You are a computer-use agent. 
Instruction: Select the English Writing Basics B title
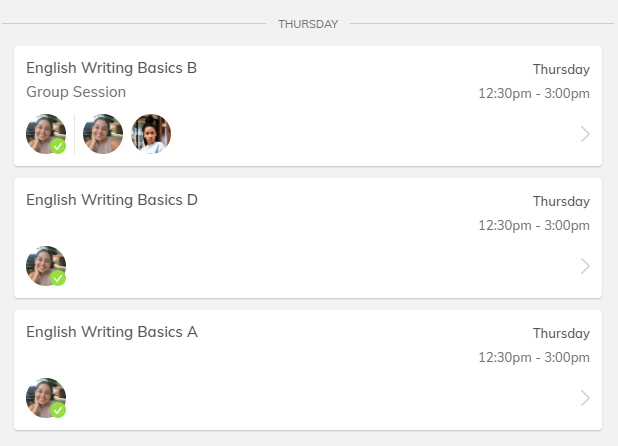pyautogui.click(x=111, y=68)
